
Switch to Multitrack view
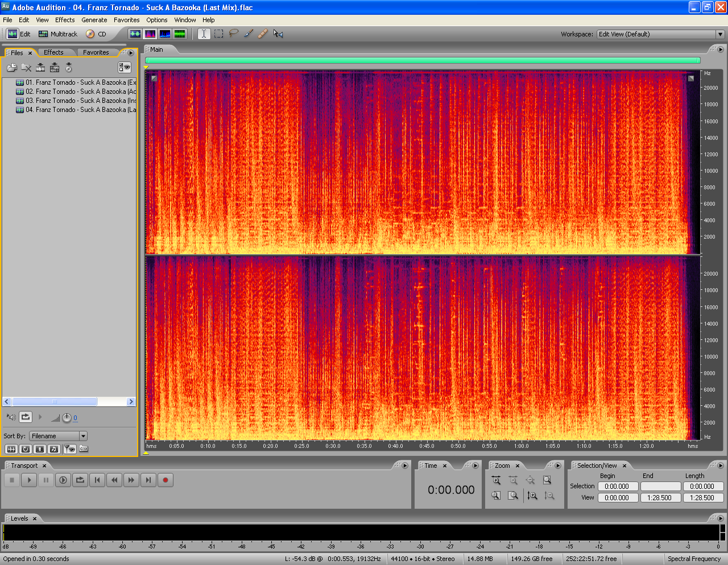(58, 34)
